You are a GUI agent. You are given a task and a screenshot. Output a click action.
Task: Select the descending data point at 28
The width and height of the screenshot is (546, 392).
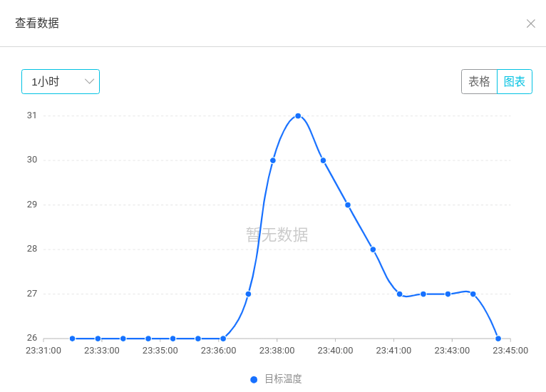(373, 249)
